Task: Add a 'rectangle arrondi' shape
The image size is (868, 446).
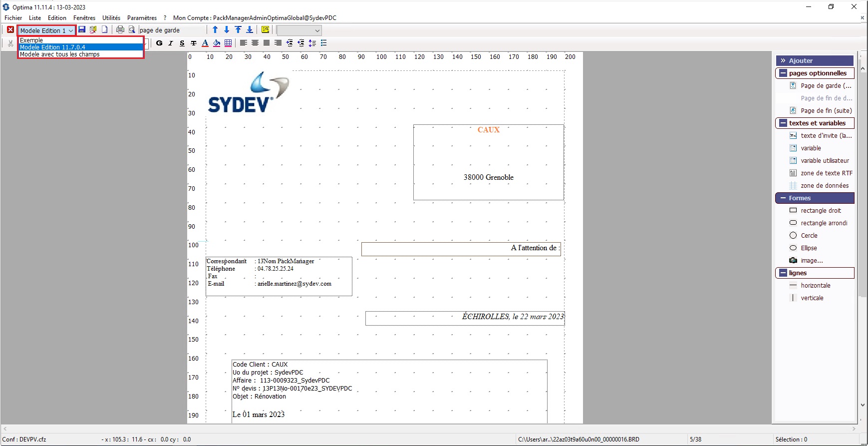Action: [818, 223]
